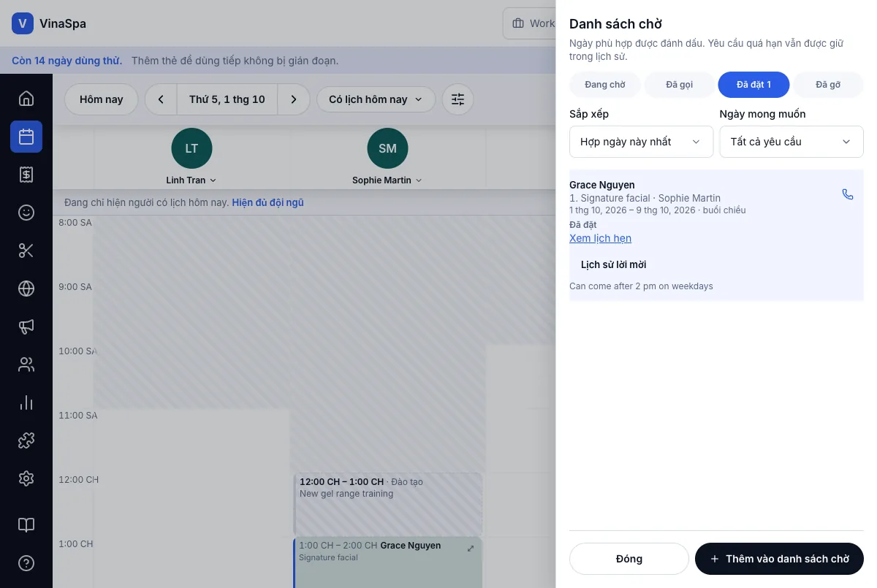Open the sales receipt icon in sidebar

(x=26, y=175)
